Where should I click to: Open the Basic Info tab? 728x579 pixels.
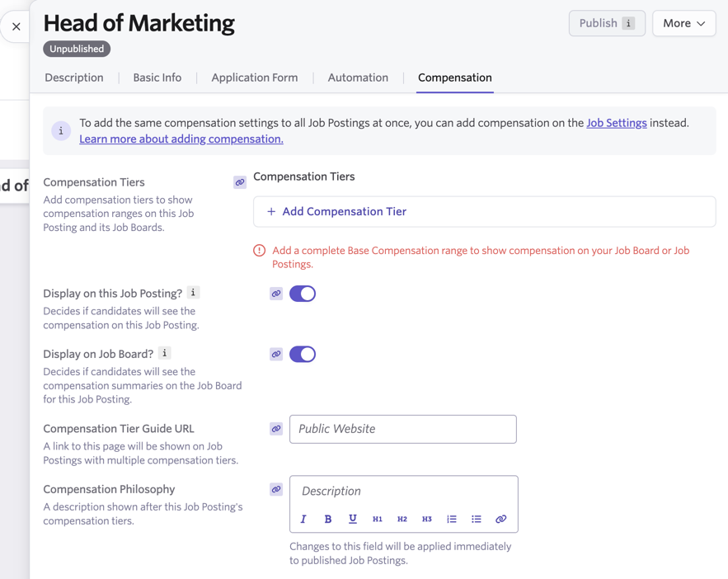[157, 78]
